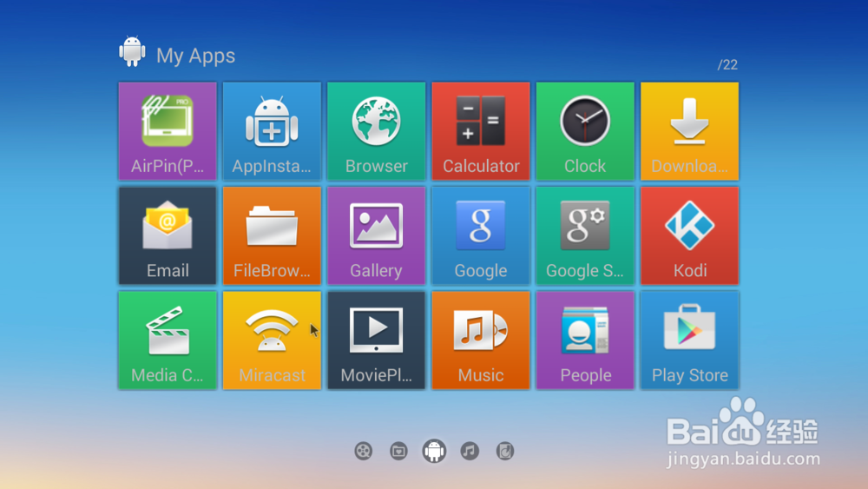Click the Android robot logo beside My Apps
Viewport: 868px width, 489px height.
132,52
